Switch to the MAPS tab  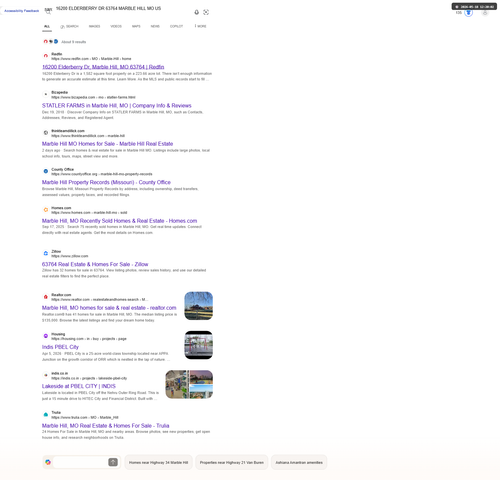click(136, 26)
